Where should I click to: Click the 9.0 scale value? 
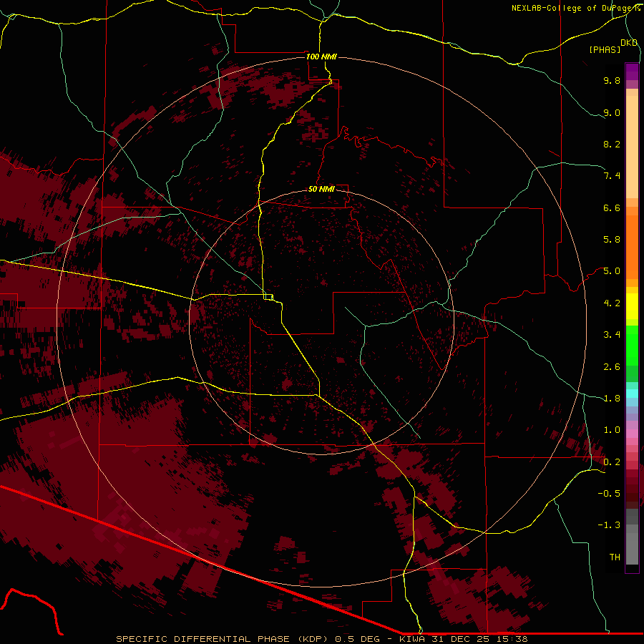point(612,112)
